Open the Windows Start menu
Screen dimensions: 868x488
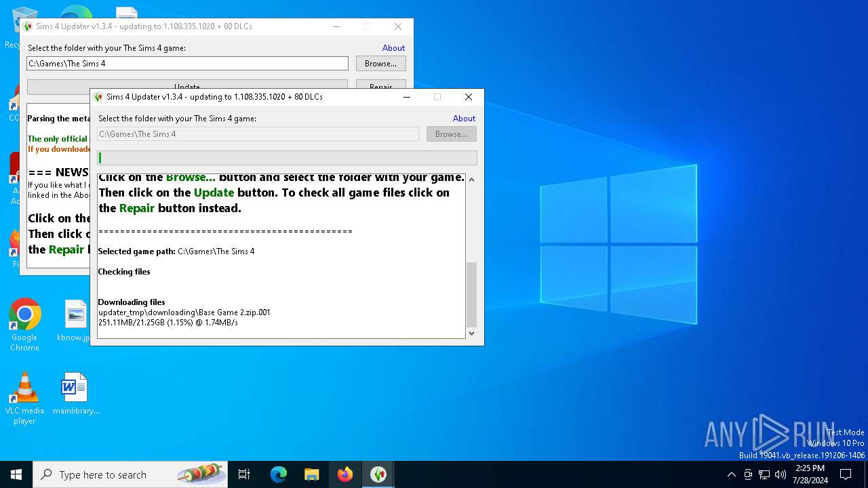tap(16, 474)
